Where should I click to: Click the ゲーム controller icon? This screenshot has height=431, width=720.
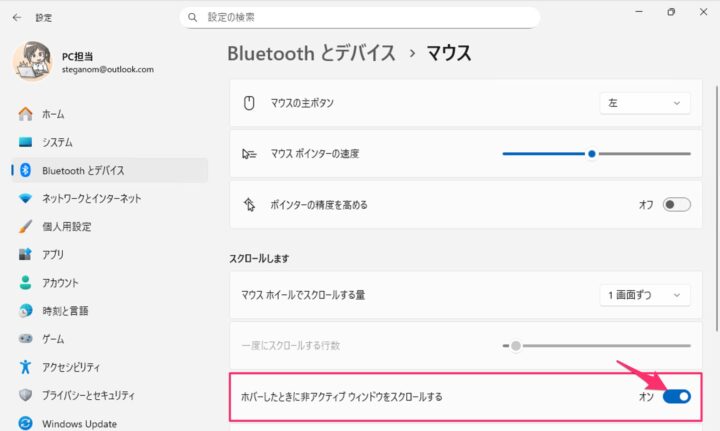pos(26,339)
